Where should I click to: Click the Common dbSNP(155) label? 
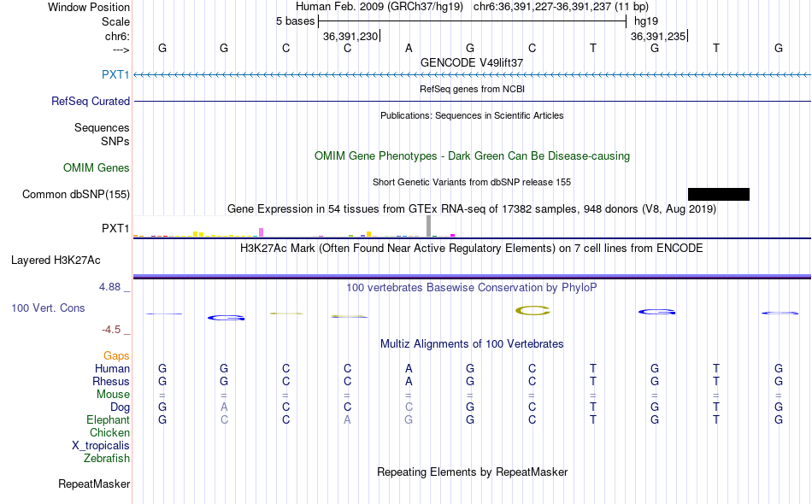[x=76, y=194]
